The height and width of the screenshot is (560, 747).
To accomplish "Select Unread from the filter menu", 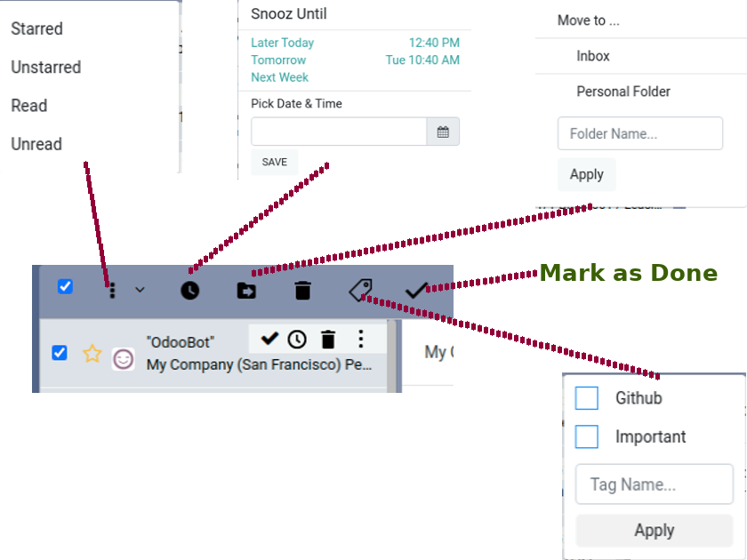I will (36, 144).
